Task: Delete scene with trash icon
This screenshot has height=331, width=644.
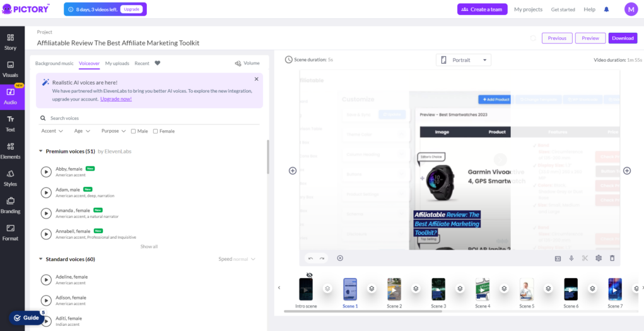Action: point(612,258)
